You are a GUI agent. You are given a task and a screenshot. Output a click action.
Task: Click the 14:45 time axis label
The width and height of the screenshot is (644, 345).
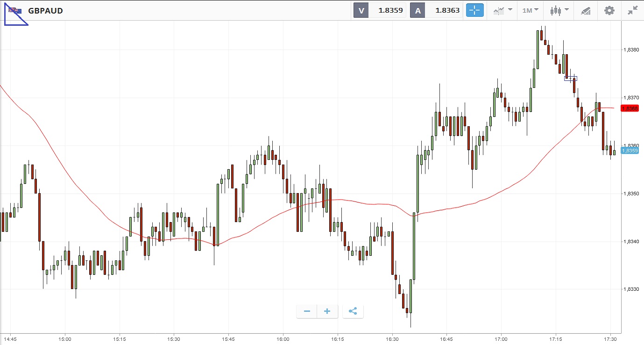[x=10, y=338]
